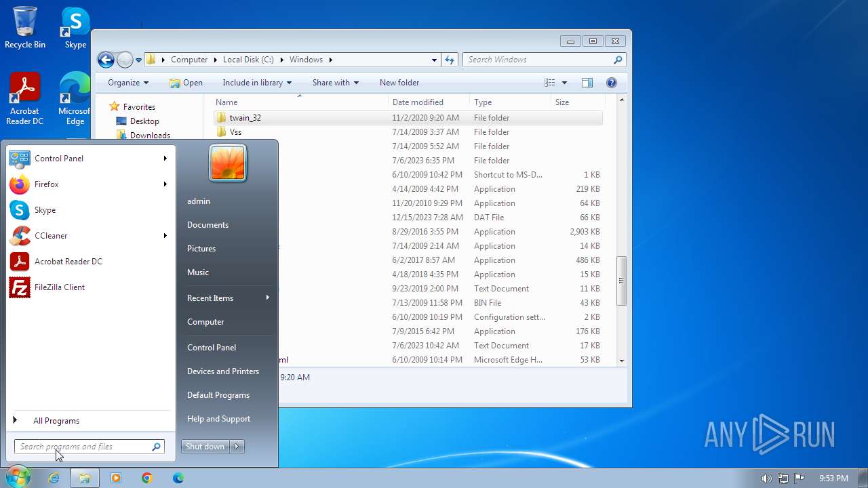Open address bar history dropdown
Screen dimensions: 868x488
pyautogui.click(x=434, y=60)
